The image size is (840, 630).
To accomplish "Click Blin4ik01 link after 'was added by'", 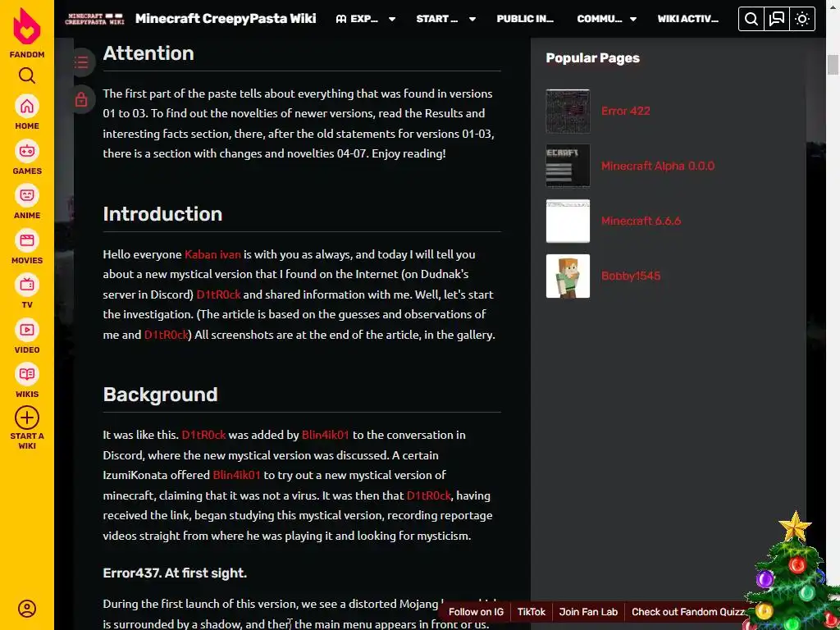I will [325, 435].
